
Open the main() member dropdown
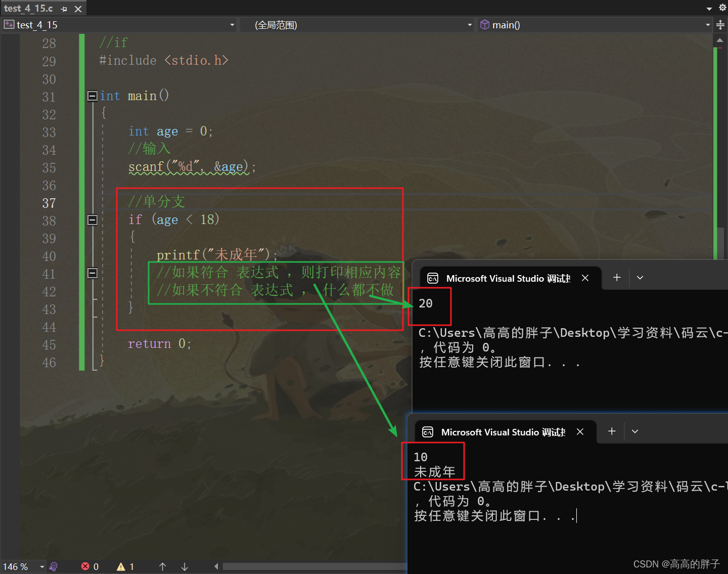pyautogui.click(x=707, y=24)
